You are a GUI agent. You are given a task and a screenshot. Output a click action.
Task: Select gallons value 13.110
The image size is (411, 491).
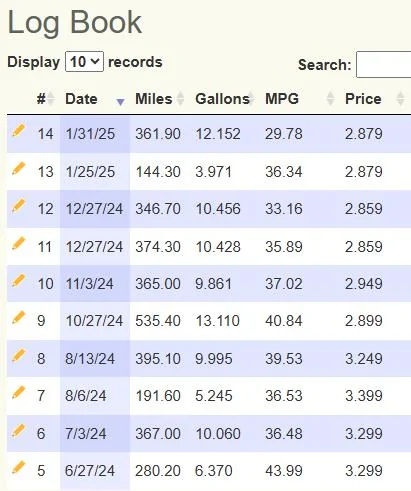pos(217,321)
